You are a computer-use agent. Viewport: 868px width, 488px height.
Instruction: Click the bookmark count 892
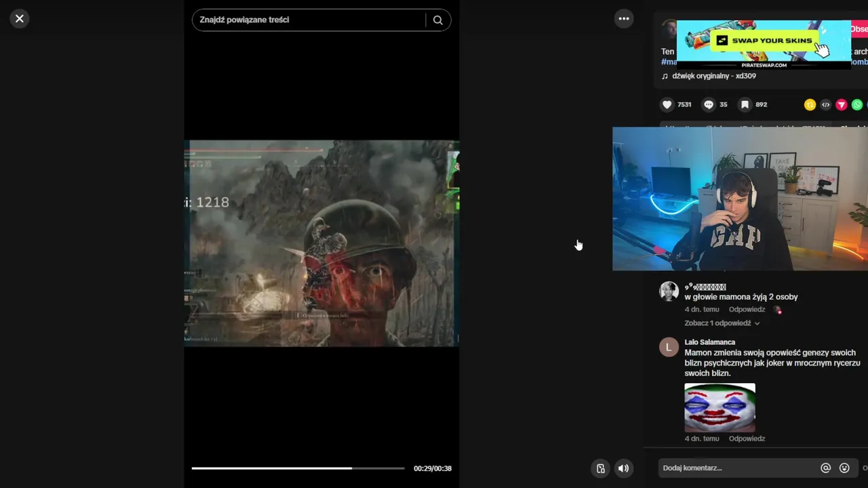click(x=761, y=104)
